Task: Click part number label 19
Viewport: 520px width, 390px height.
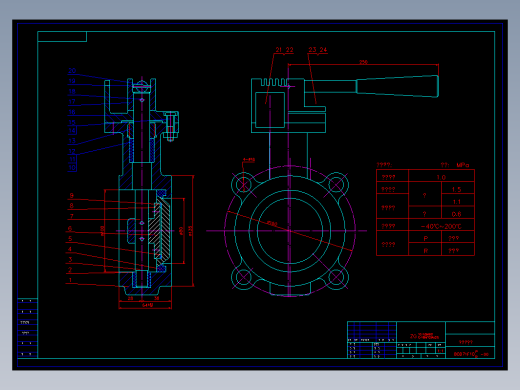Action: point(72,81)
